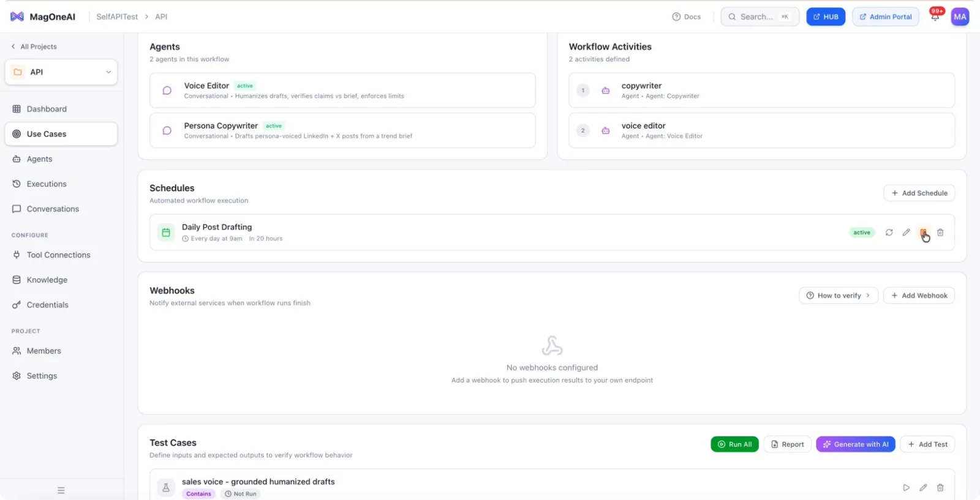Click the Add Schedule button
Screen dimensions: 980x500
pos(919,193)
